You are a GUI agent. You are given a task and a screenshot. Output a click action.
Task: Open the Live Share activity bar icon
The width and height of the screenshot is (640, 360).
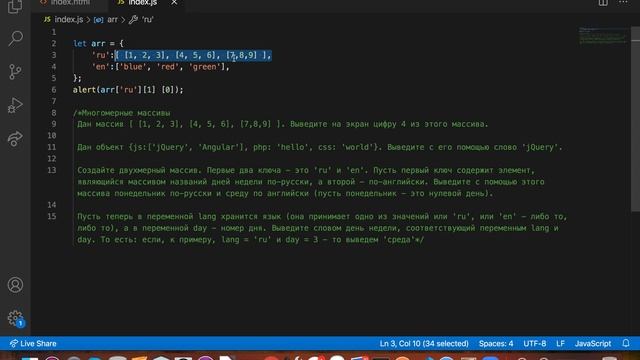(15, 139)
